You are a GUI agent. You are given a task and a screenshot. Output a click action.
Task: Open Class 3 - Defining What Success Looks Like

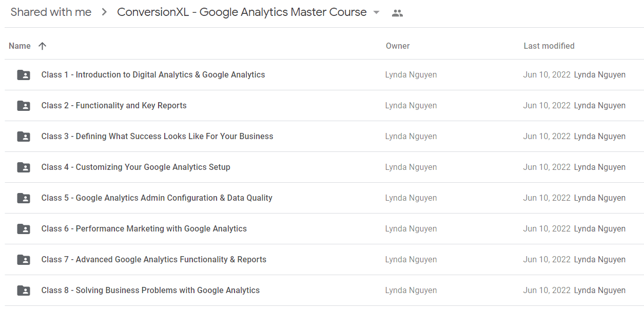158,137
